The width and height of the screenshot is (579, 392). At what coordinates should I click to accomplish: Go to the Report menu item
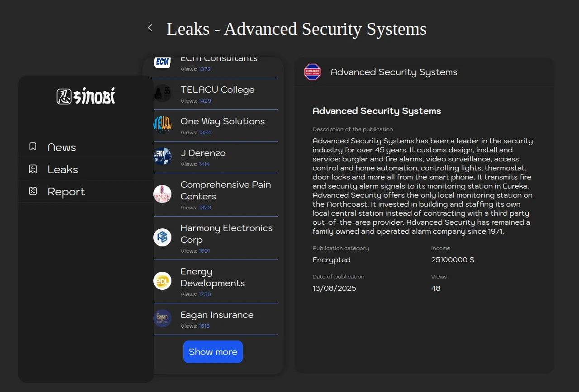point(66,192)
